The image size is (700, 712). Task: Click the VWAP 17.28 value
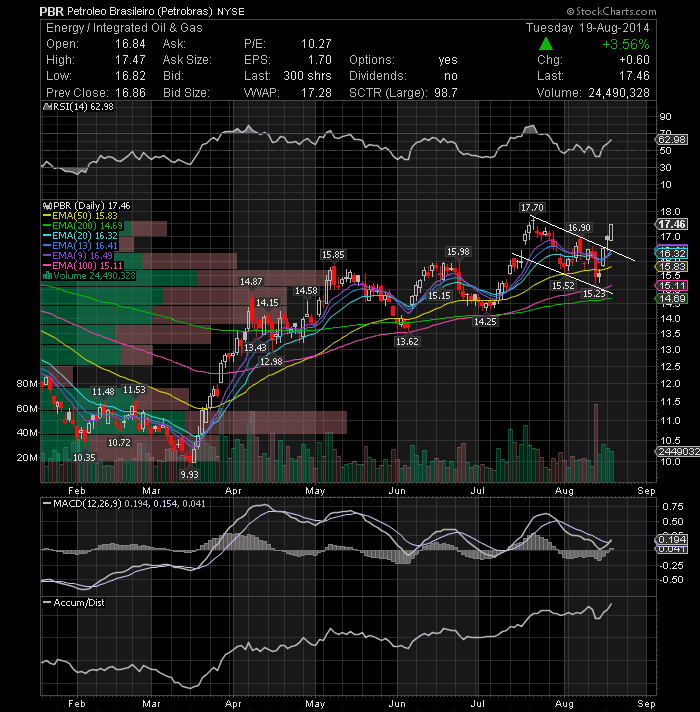pos(316,93)
